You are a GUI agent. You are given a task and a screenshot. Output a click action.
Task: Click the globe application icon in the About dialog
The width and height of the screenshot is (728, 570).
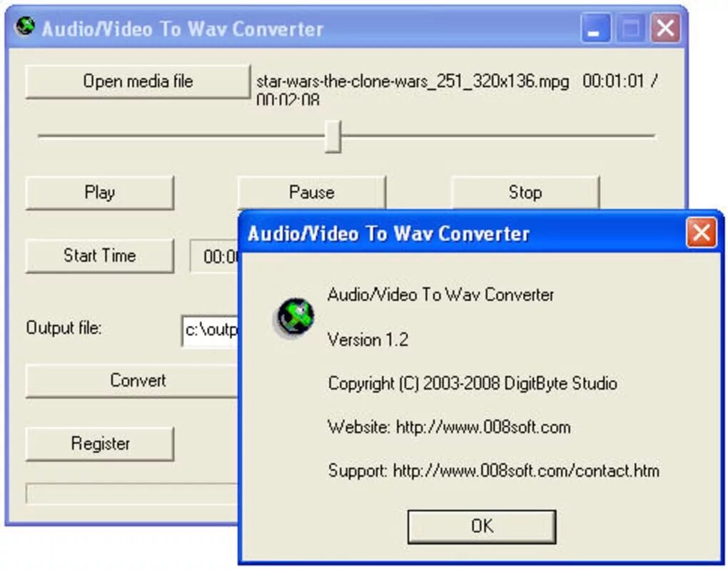point(295,317)
